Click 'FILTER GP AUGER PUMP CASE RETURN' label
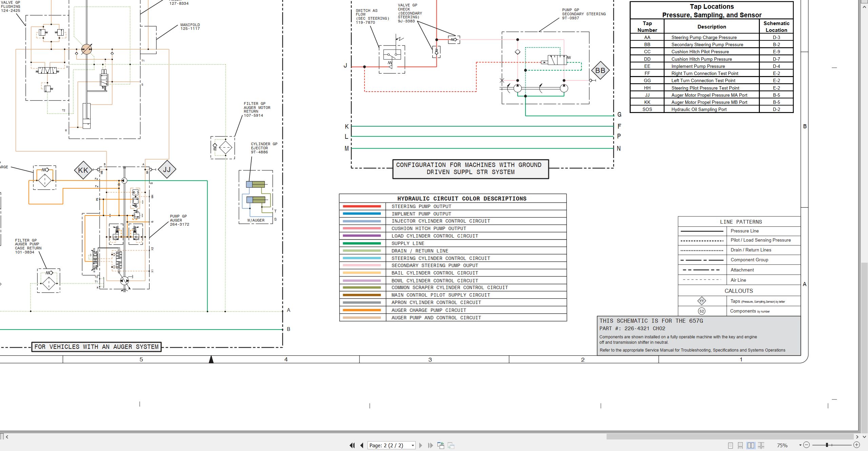The width and height of the screenshot is (868, 451). (x=28, y=246)
